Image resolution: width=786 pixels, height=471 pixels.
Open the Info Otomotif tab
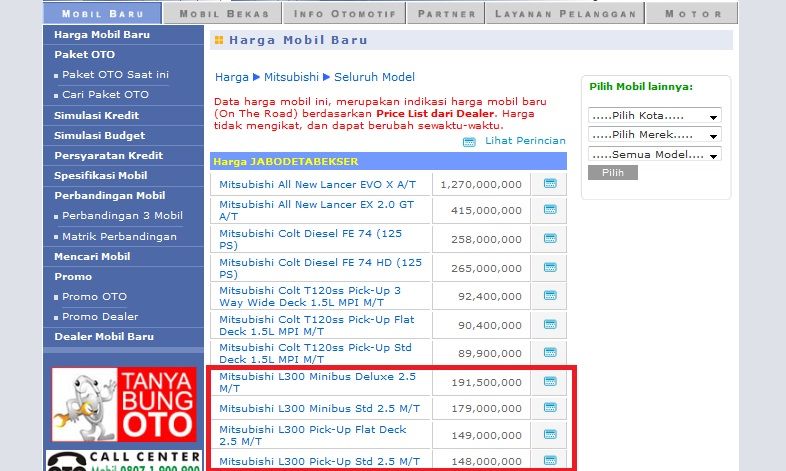[345, 14]
